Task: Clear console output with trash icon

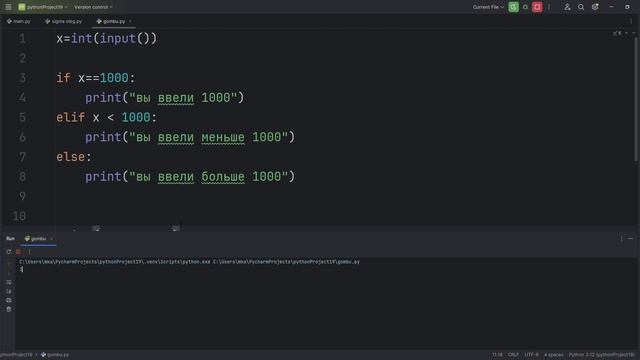Action: click(9, 309)
